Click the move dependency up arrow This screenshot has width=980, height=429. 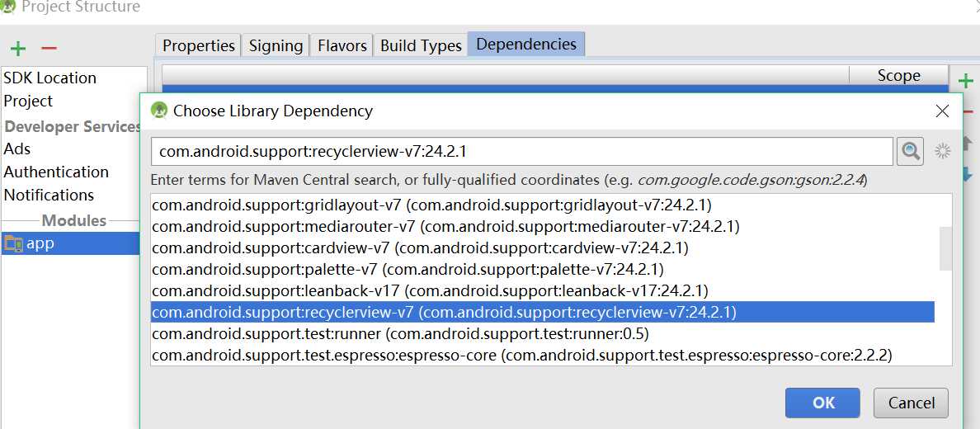967,144
